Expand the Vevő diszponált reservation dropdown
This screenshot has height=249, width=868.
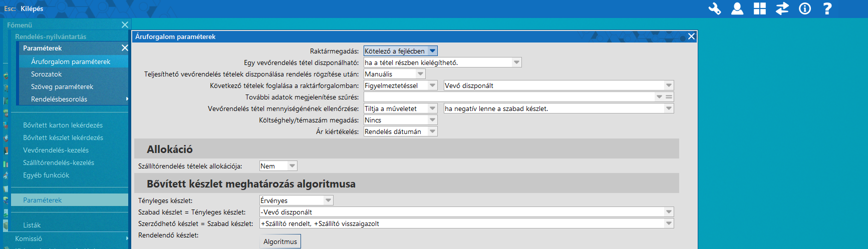(669, 85)
